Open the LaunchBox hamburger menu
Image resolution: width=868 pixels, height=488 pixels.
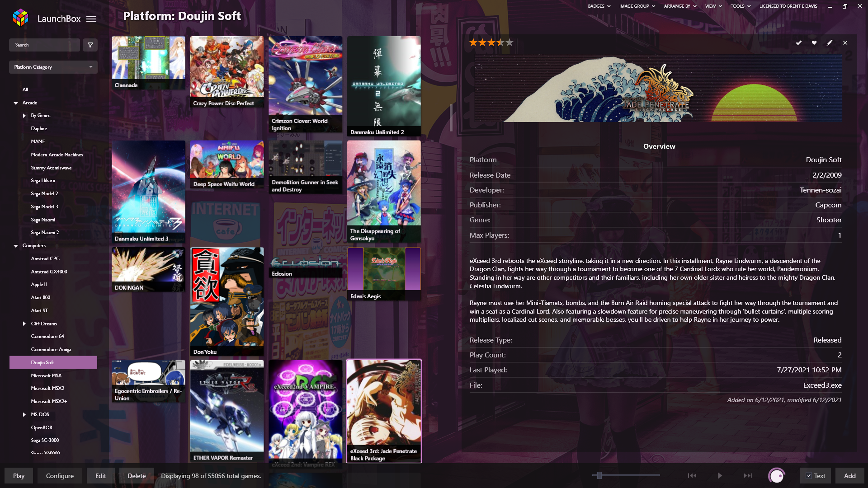point(91,19)
